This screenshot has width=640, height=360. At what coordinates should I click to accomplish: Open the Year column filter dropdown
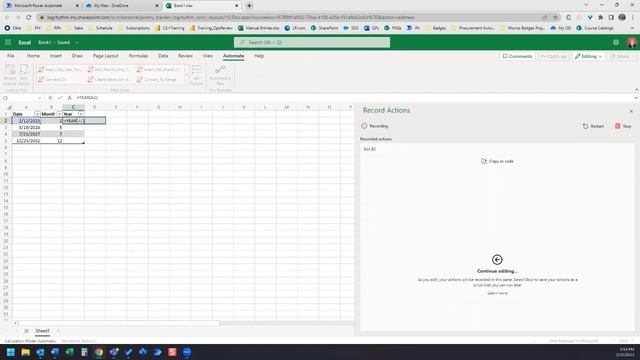[x=81, y=114]
